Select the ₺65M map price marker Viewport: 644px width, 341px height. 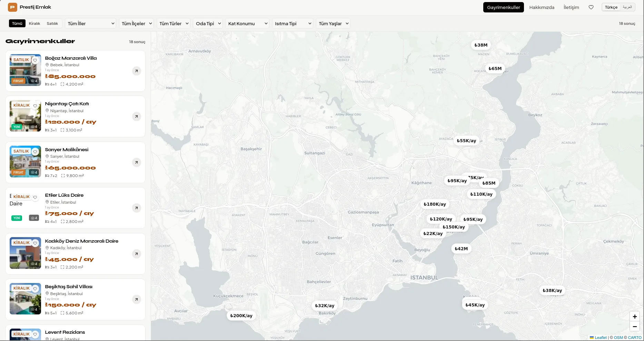[495, 68]
